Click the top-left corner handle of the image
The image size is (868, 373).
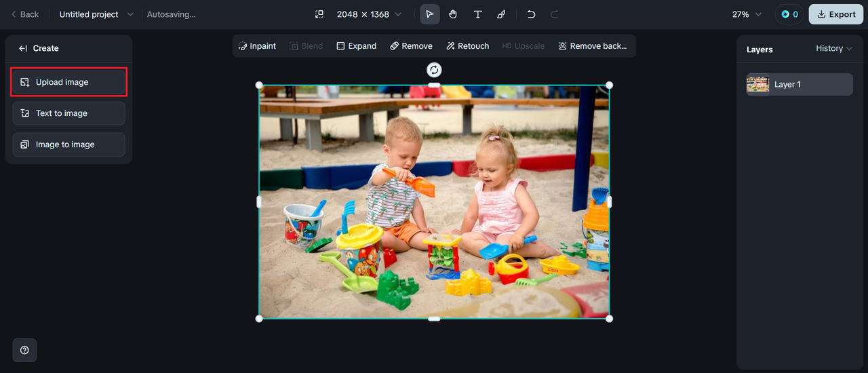(x=259, y=85)
